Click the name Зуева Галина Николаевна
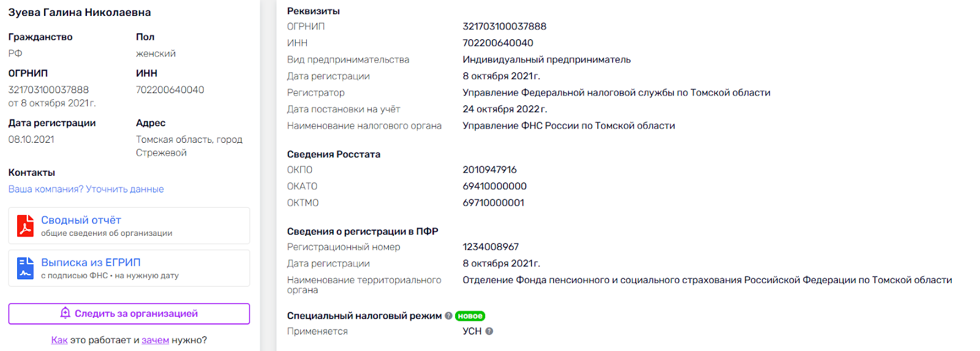The height and width of the screenshot is (351, 980). [80, 12]
